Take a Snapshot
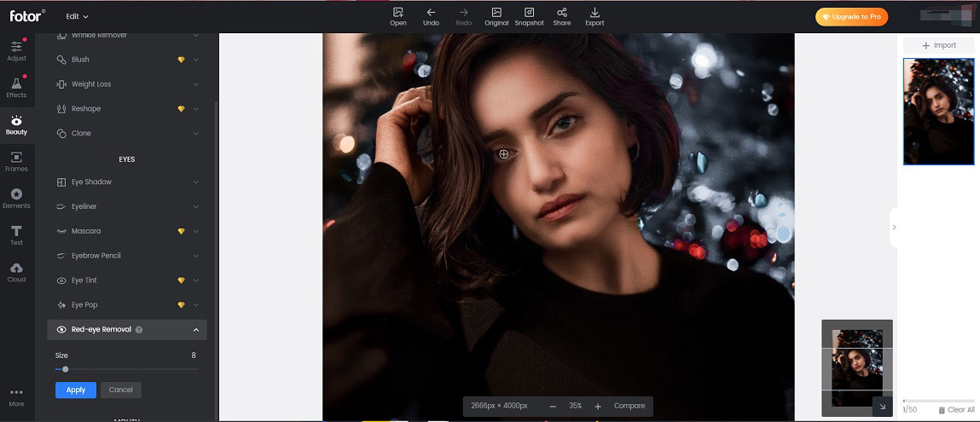Image resolution: width=980 pixels, height=422 pixels. click(530, 17)
